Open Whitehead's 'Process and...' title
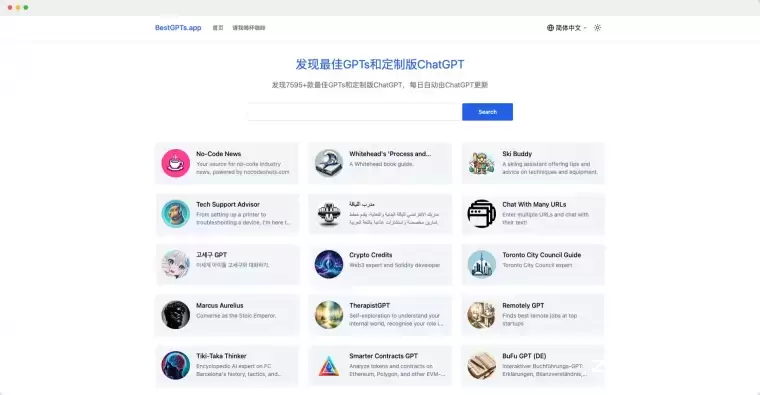 click(390, 154)
